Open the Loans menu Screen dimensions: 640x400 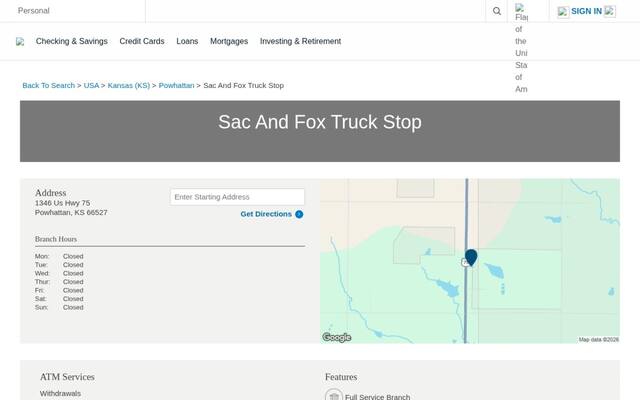(x=187, y=41)
